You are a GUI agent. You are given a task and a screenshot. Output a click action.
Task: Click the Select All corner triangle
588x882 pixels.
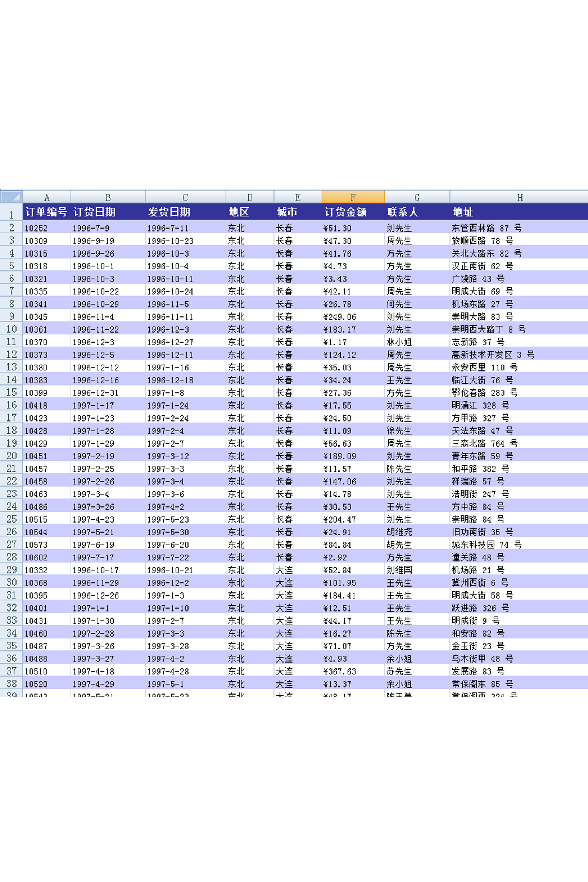[x=12, y=197]
